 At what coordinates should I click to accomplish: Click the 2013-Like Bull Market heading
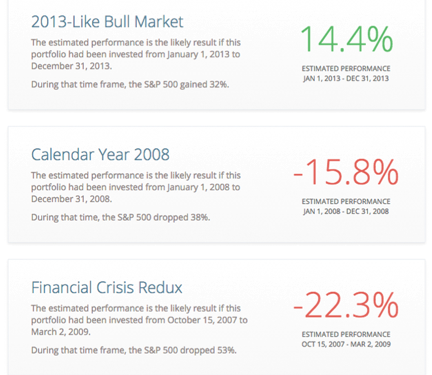pos(107,22)
